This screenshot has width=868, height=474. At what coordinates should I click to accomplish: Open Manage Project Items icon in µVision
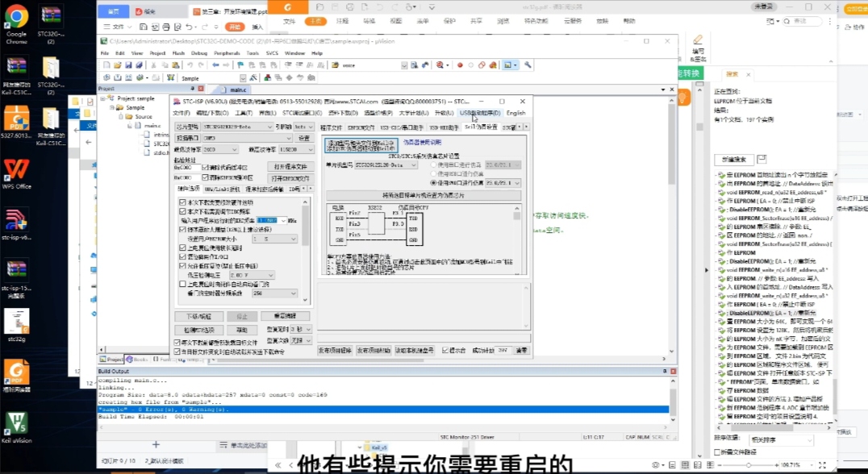268,78
